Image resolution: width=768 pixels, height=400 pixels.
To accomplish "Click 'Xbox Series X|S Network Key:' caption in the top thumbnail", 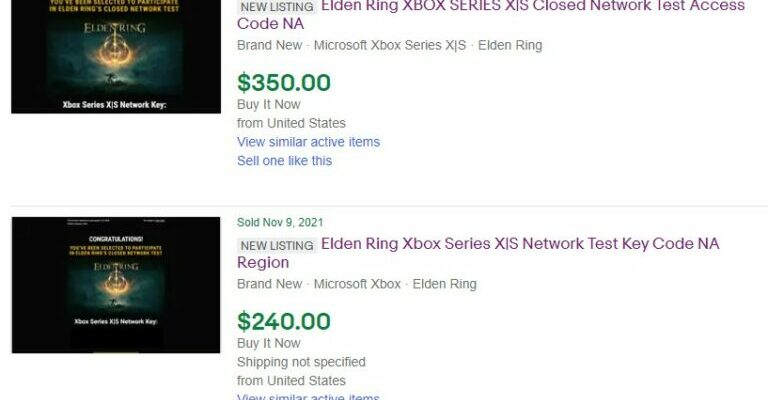I will tap(113, 104).
